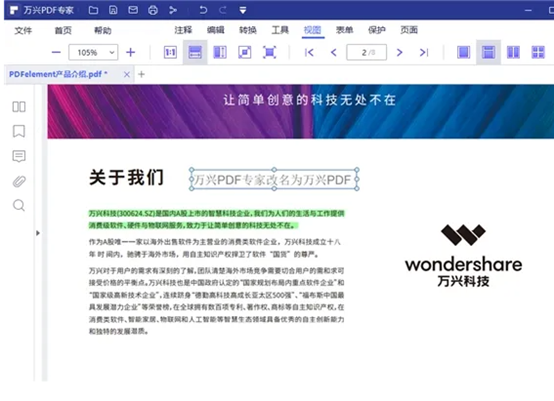
Task: Close the PDFelement产品介绍.pdf tab
Action: click(x=127, y=75)
